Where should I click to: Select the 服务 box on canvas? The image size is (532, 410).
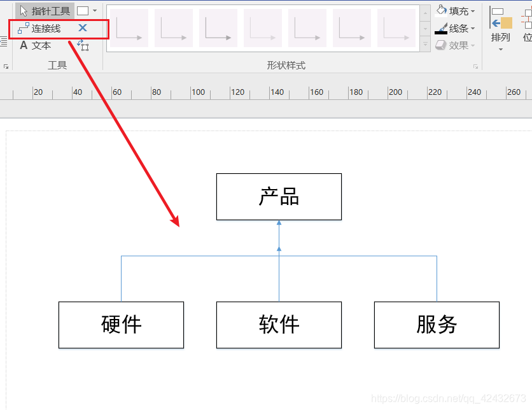[x=437, y=325]
